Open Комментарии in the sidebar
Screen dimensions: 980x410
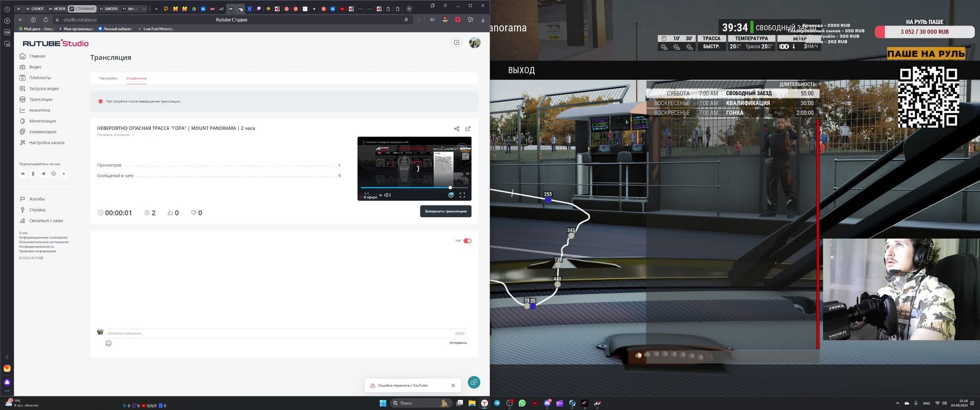pyautogui.click(x=38, y=132)
